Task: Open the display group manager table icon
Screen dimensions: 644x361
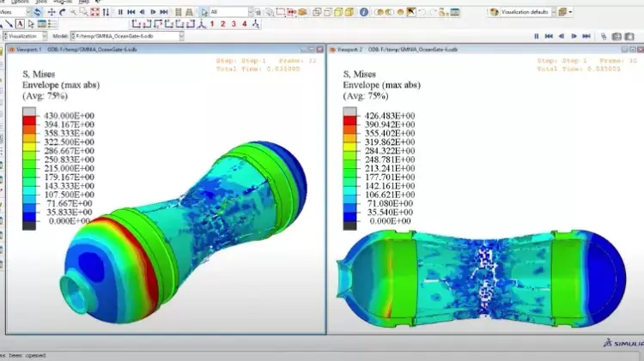Action: (454, 12)
